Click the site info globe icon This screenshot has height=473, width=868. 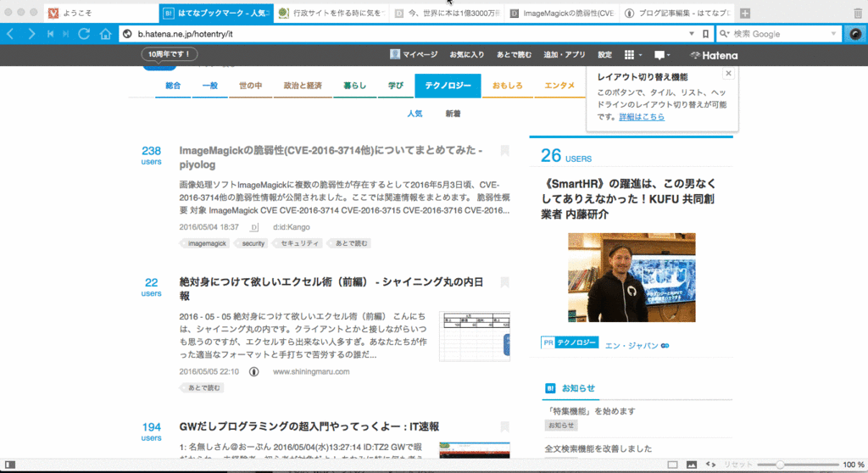[x=127, y=34]
